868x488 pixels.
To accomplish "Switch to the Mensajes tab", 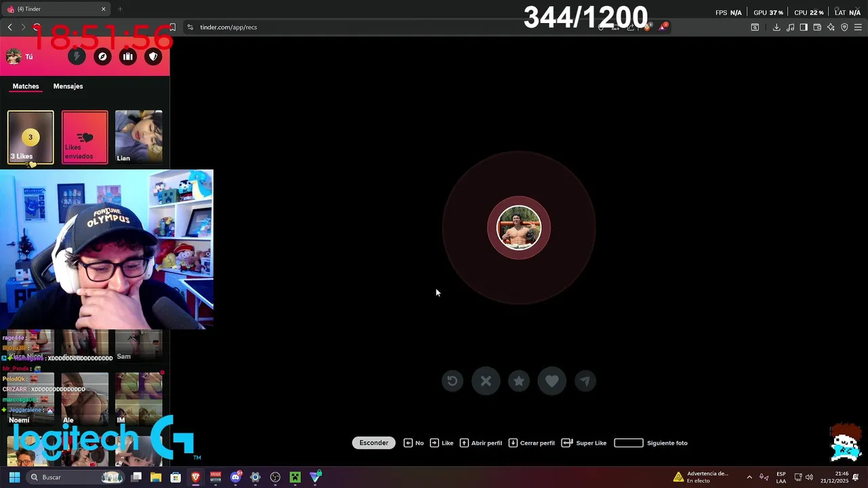I will click(x=68, y=86).
